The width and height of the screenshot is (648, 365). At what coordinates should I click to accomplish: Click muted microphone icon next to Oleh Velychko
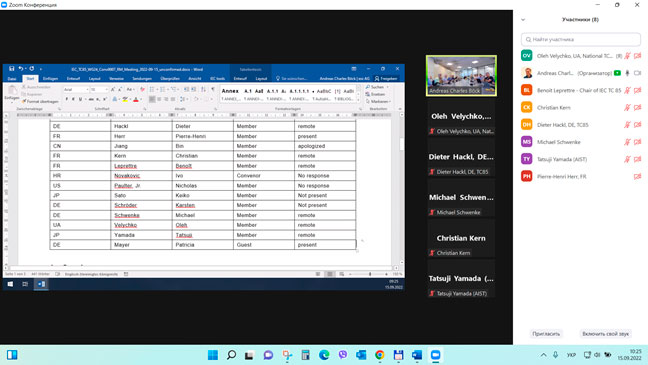[627, 56]
